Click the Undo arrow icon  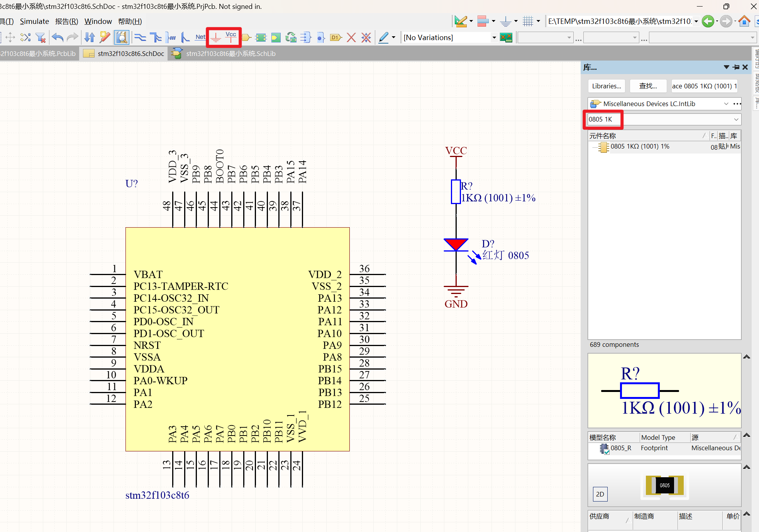(x=58, y=37)
